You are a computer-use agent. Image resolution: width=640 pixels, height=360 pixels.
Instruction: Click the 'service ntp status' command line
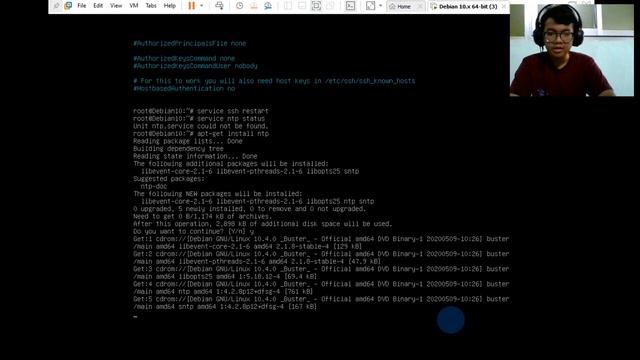(x=199, y=118)
